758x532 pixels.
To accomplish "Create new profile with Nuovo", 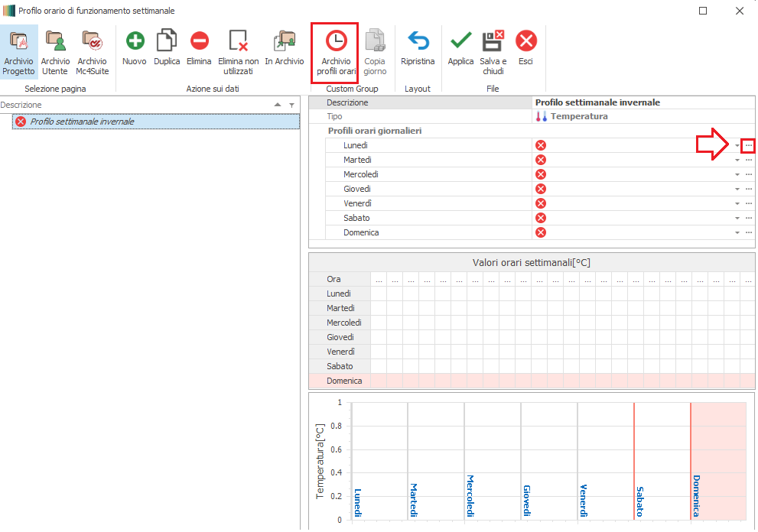I will point(135,49).
